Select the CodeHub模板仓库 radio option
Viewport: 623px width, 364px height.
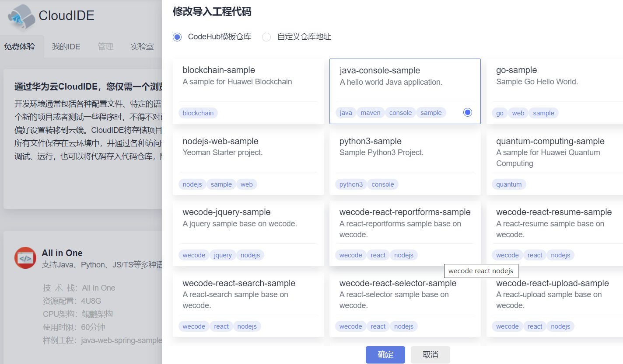click(177, 37)
